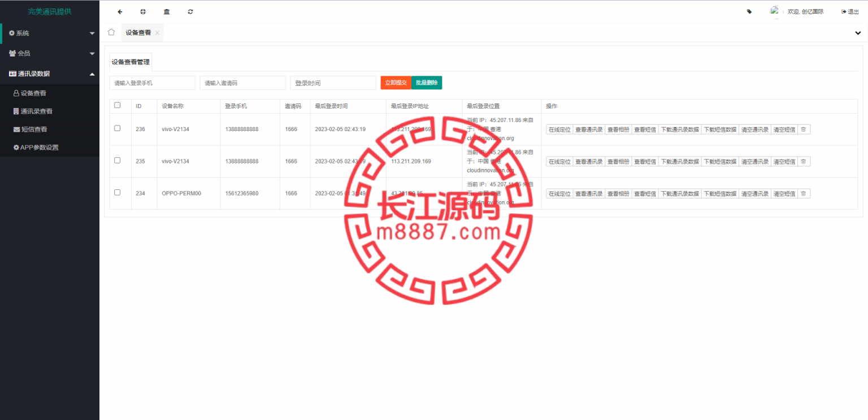Click 清空通讯录 for device 234

tap(755, 194)
